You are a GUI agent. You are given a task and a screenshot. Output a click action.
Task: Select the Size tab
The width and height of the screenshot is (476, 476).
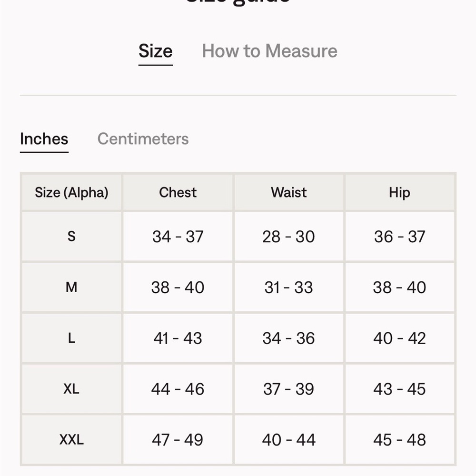(156, 51)
